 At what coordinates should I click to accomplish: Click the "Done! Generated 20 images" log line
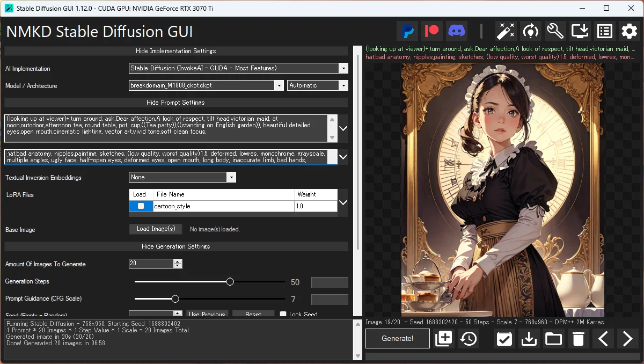pos(56,343)
